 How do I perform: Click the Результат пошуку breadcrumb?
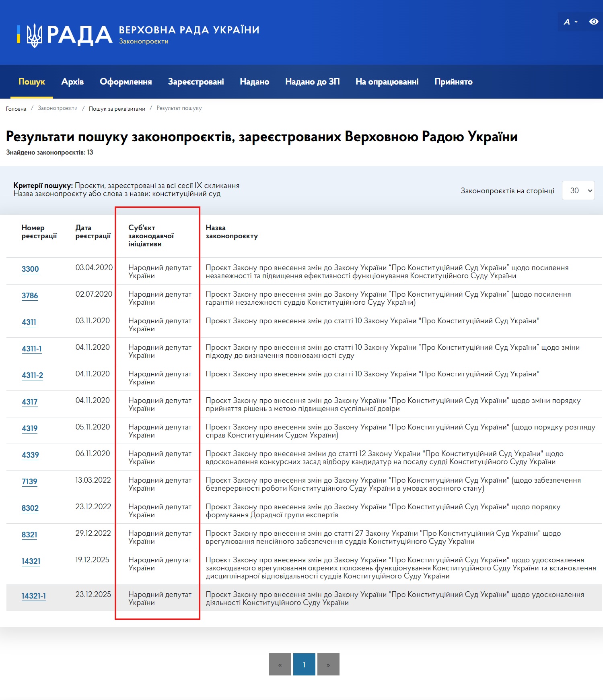pyautogui.click(x=179, y=108)
